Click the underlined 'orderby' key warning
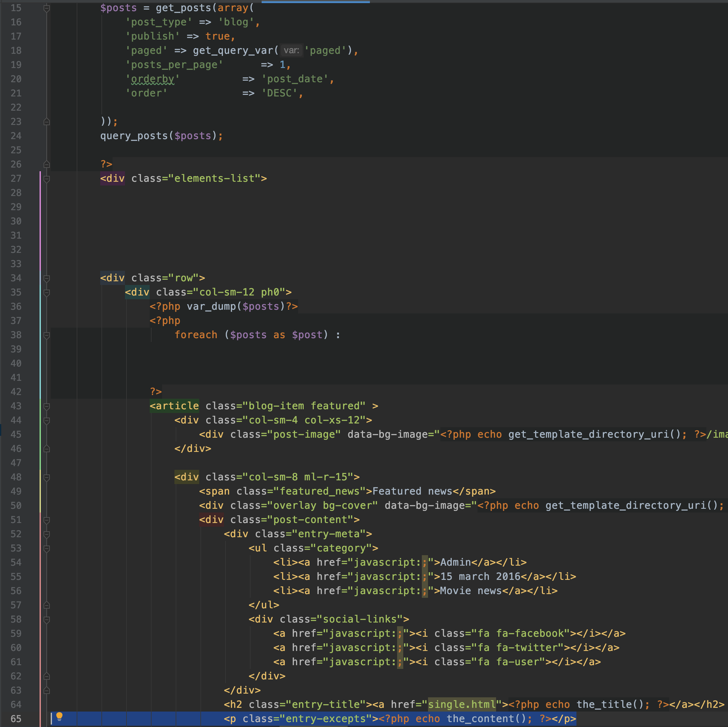The width and height of the screenshot is (728, 727). (152, 79)
